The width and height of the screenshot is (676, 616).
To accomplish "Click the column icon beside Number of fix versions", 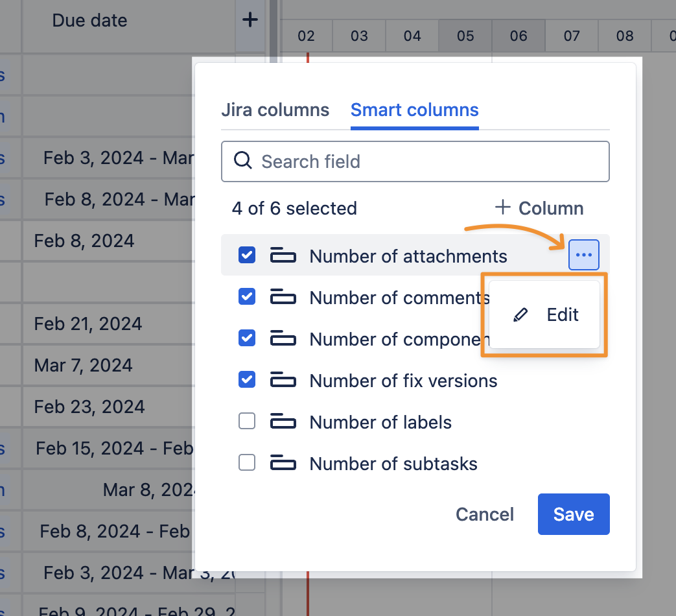I will coord(283,381).
